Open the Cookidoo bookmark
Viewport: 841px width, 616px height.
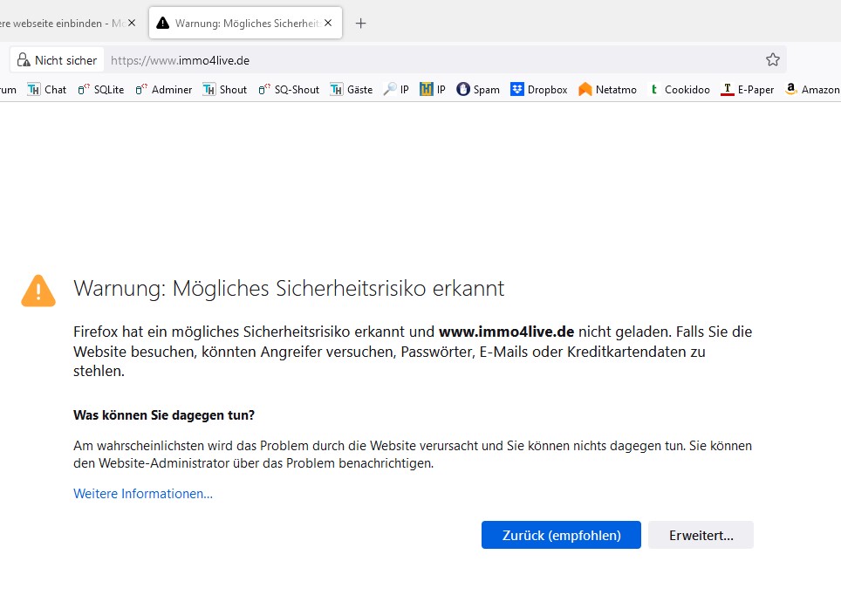click(680, 89)
